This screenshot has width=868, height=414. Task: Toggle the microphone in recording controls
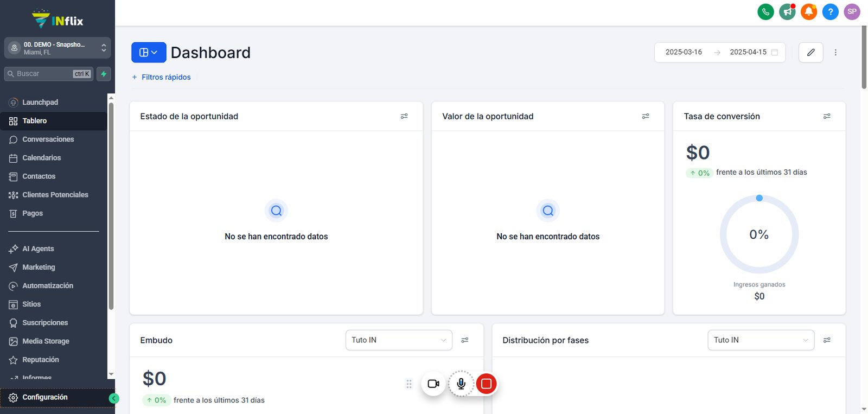click(461, 384)
